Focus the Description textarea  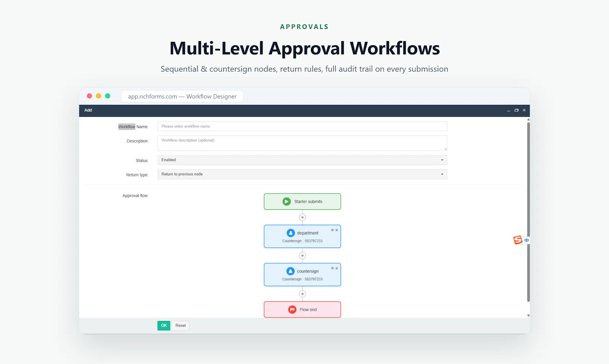coord(302,143)
